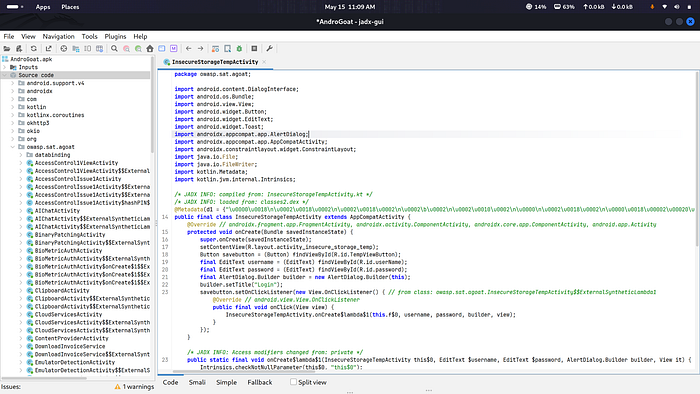700x394 pixels.
Task: Click the warning triangle icon in status bar
Action: 117,386
